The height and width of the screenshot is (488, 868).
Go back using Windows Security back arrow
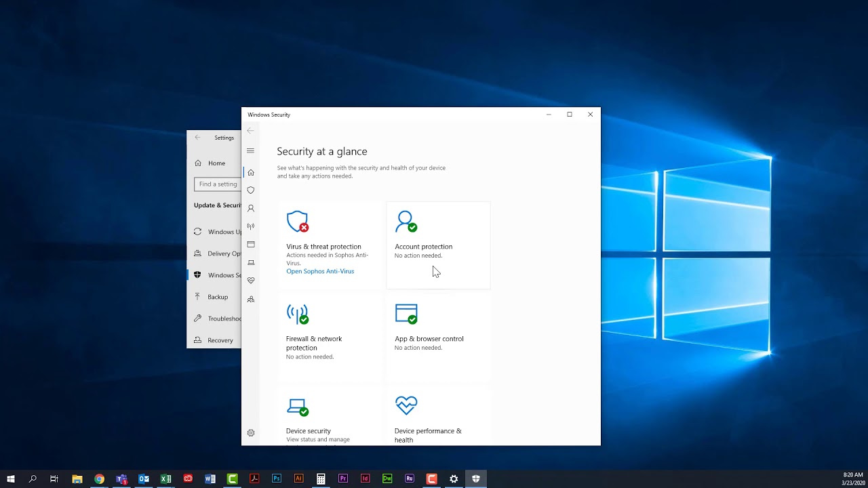click(250, 131)
